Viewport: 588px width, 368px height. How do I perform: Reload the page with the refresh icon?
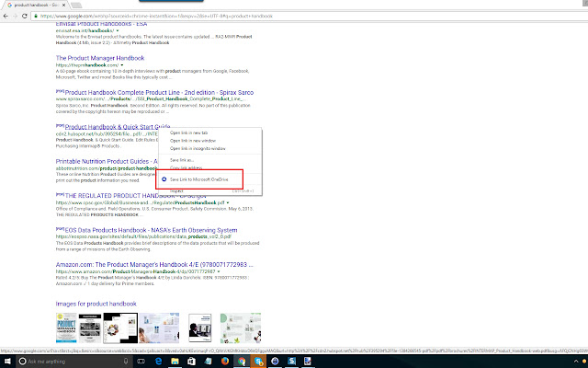click(x=25, y=16)
